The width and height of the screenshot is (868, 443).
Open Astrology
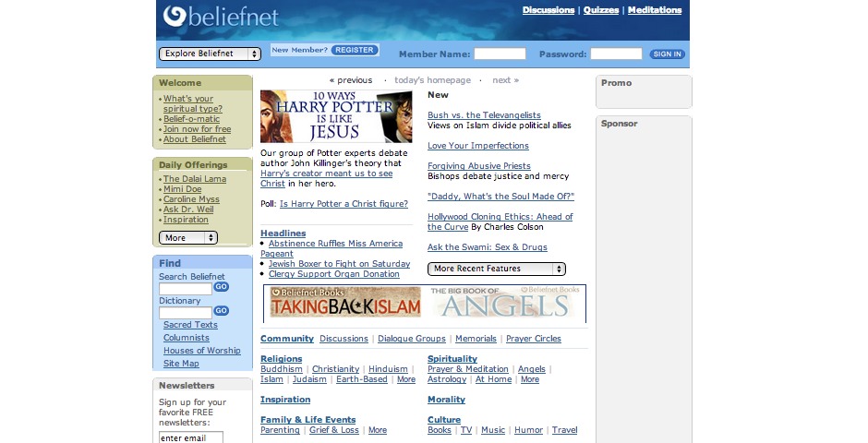point(447,379)
